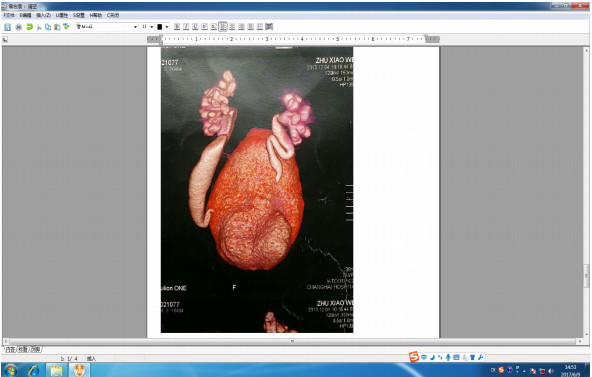Switch to the first bottom tab
Screen dimensions: 592x377
(10, 349)
